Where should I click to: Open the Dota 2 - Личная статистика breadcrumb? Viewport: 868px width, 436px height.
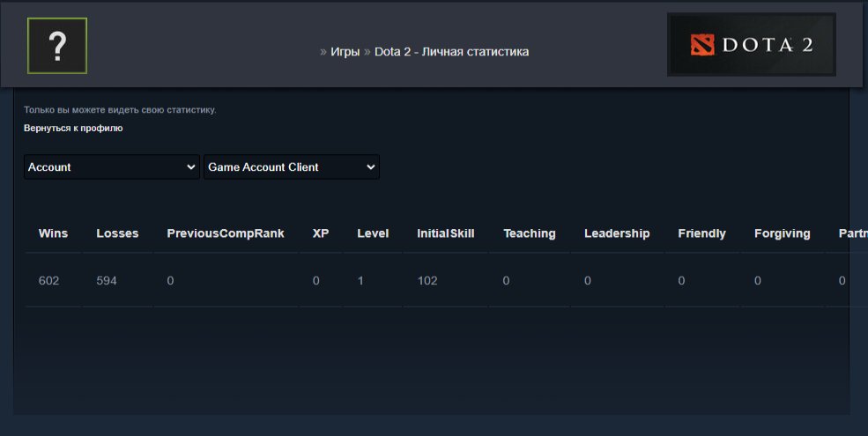tap(451, 52)
